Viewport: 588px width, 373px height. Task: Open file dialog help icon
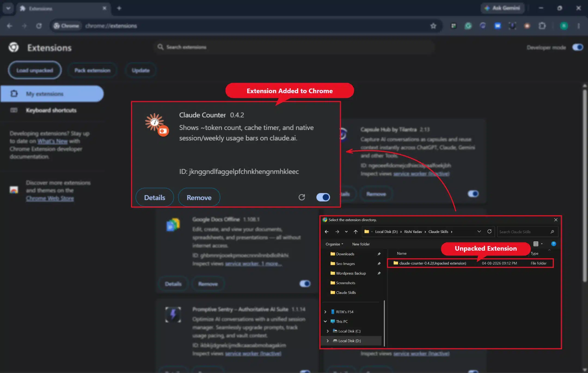(x=553, y=244)
